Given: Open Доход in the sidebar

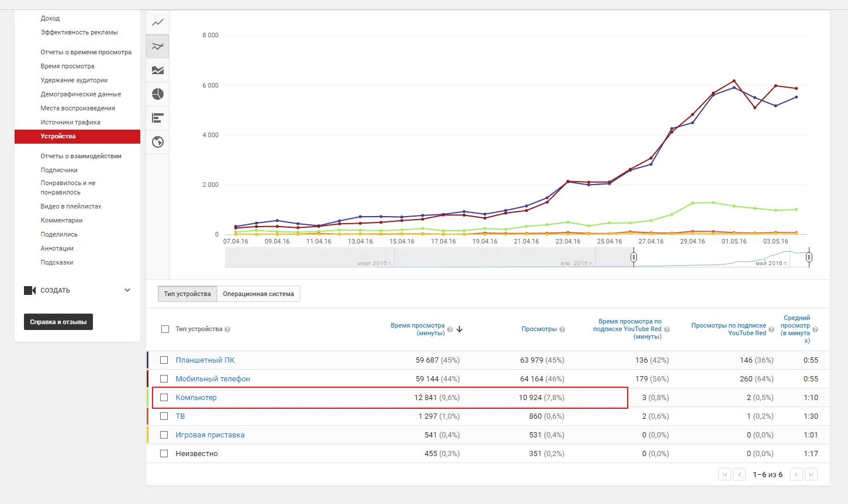Looking at the screenshot, I should coord(50,19).
